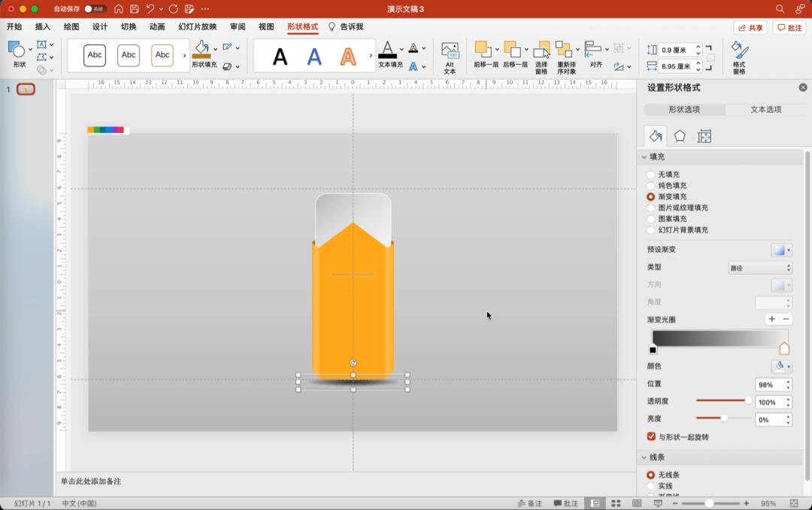The height and width of the screenshot is (510, 812).
Task: Open the 类型 gradient type dropdown
Action: 760,268
